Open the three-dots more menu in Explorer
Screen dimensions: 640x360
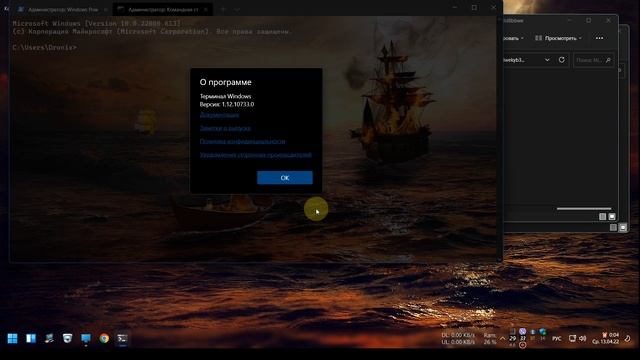pyautogui.click(x=599, y=38)
